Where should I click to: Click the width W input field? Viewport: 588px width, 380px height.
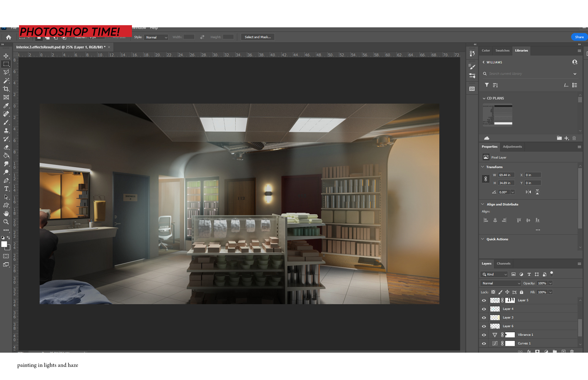[x=506, y=175]
